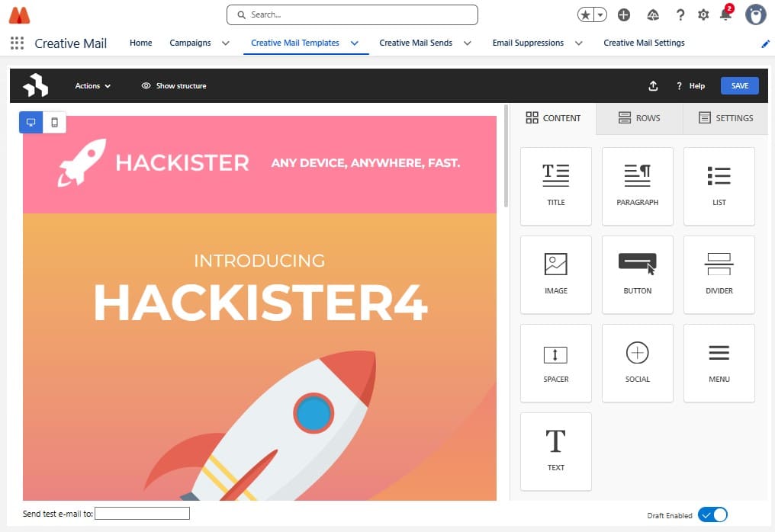Click the large rocket illustration in email

coord(262,425)
